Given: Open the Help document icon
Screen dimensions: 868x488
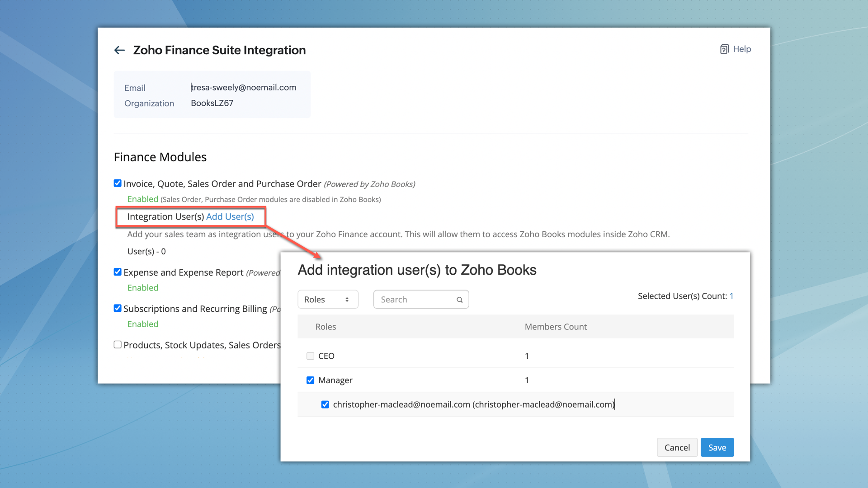Looking at the screenshot, I should coord(724,49).
